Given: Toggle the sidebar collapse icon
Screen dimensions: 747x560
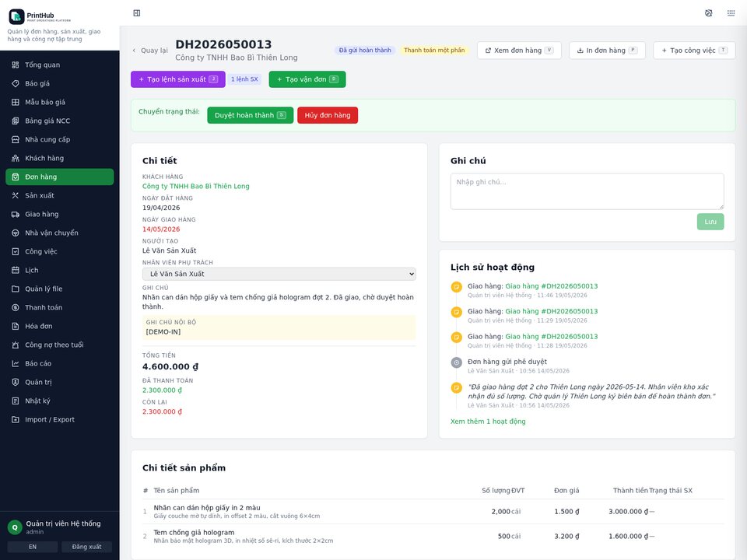Looking at the screenshot, I should coord(137,13).
